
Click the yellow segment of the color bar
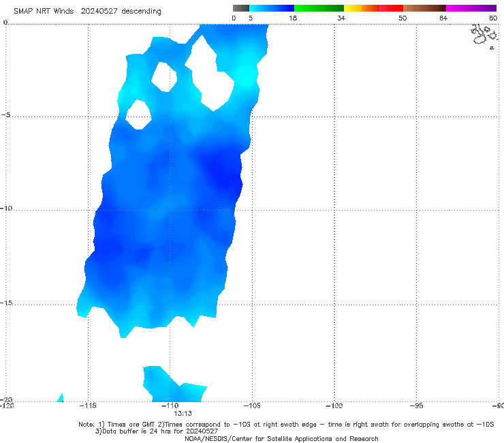tap(353, 8)
